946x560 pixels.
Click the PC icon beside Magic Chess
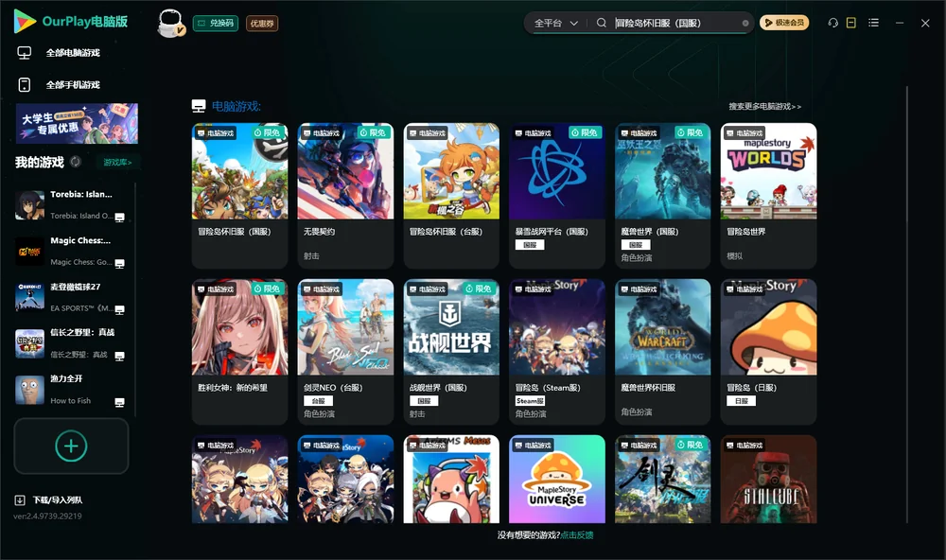119,264
